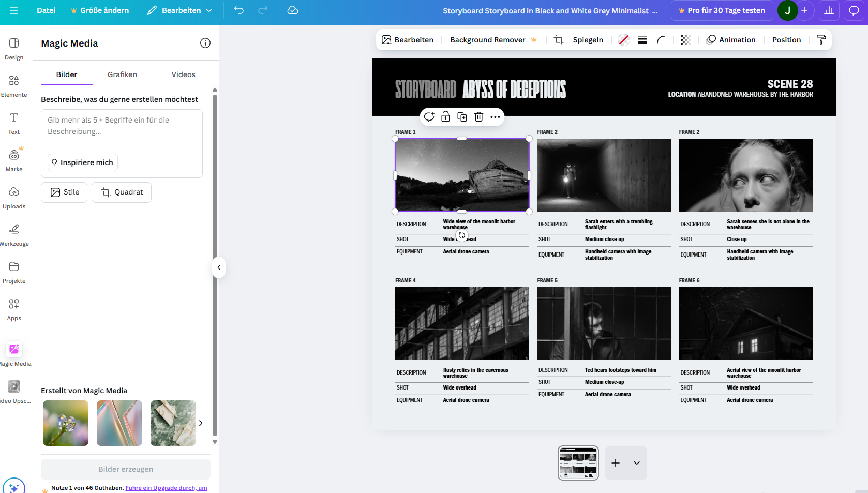
Task: Open the Elemente sidebar panel
Action: (x=14, y=86)
